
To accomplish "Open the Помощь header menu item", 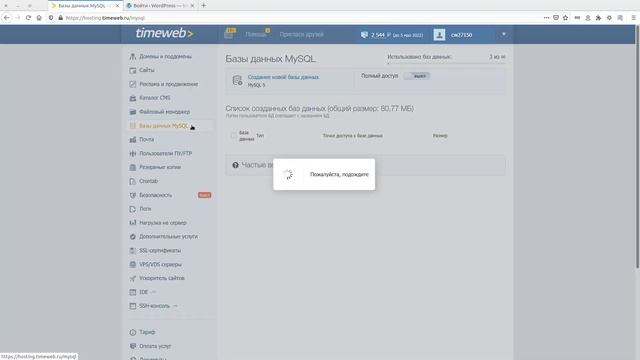I will (x=256, y=35).
